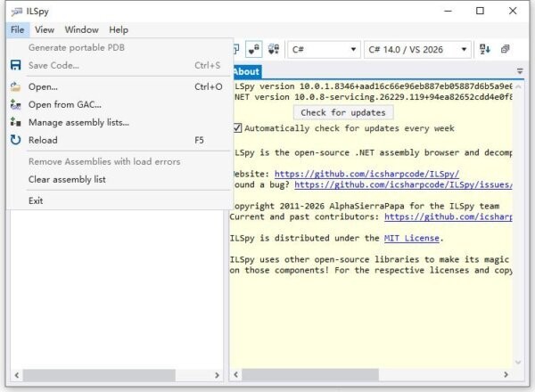Click the ILSpy version text line
Image resolution: width=535 pixels, height=392 pixels.
pos(373,86)
